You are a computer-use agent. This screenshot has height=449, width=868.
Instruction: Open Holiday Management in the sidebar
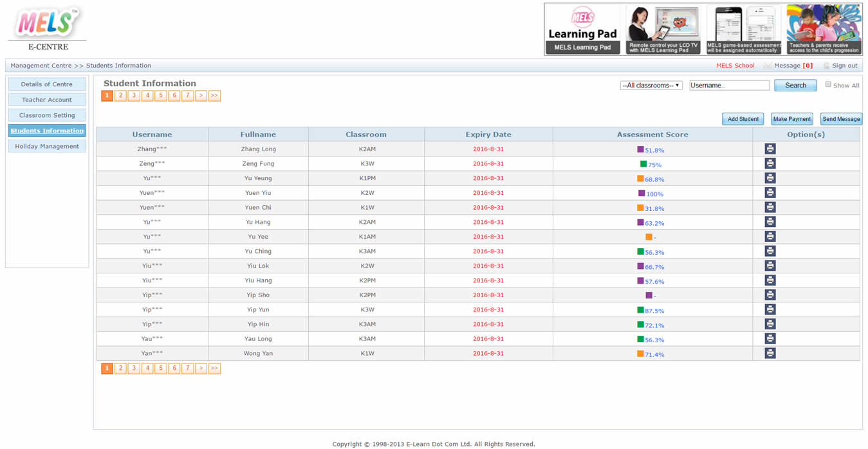47,146
